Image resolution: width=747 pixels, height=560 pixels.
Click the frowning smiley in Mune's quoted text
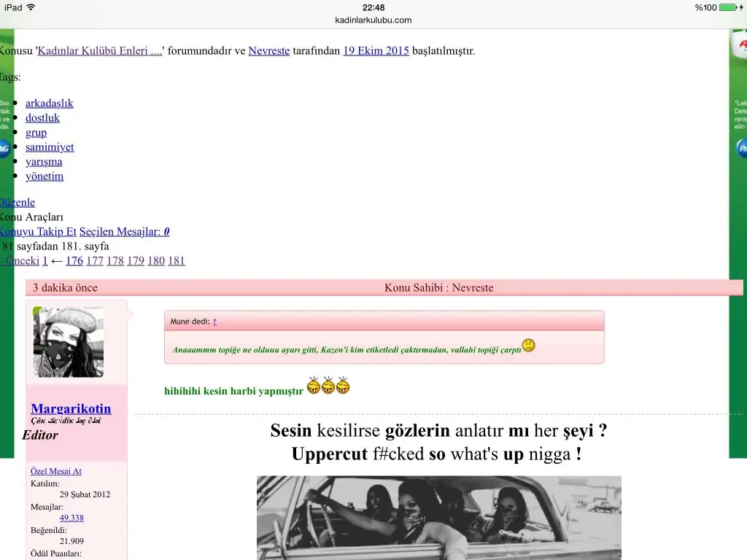click(x=527, y=345)
